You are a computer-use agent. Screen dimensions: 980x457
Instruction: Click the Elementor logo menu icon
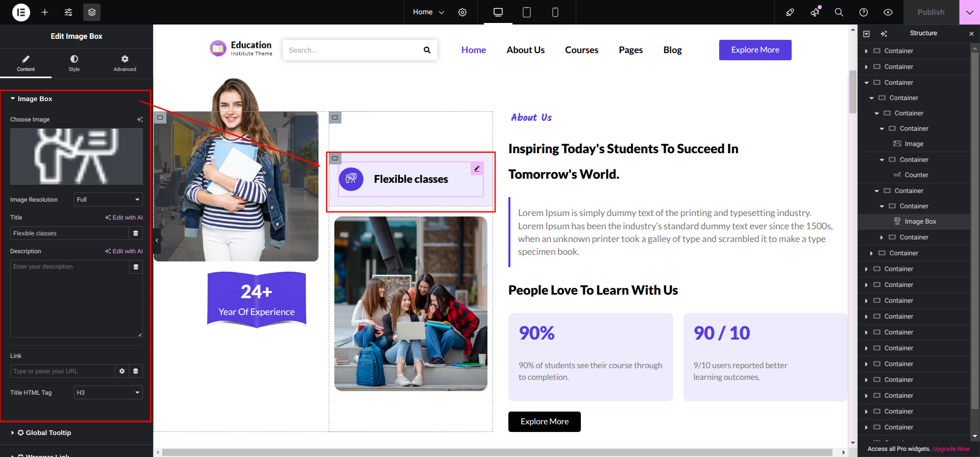(21, 12)
